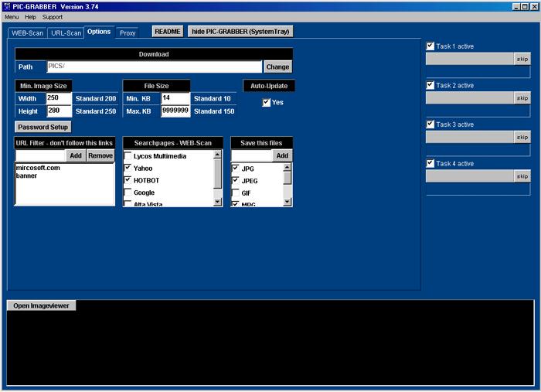541x392 pixels.
Task: Click the Height value field
Action: click(x=59, y=111)
